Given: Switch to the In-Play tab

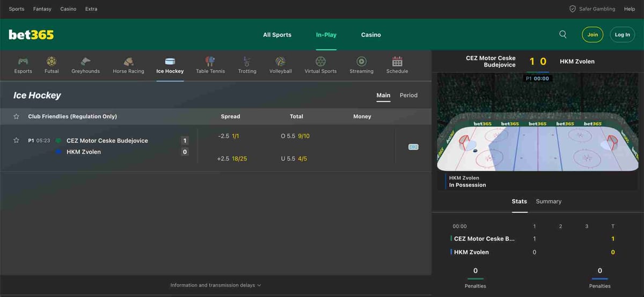Looking at the screenshot, I should tap(326, 35).
